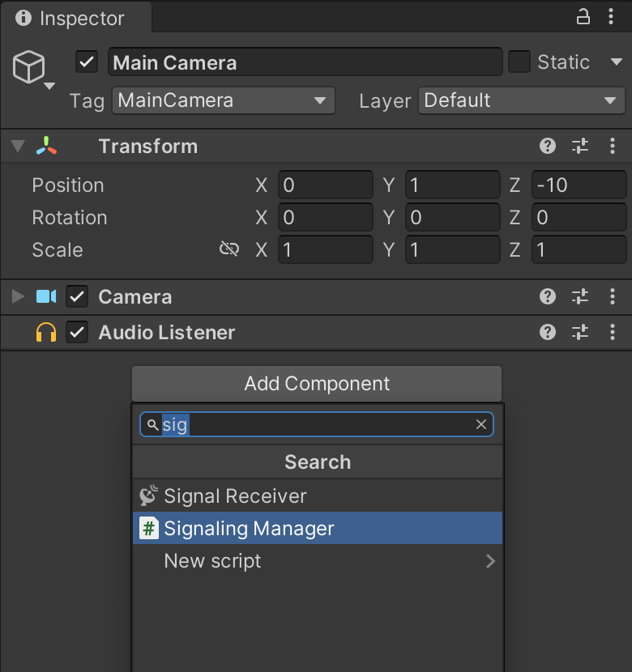
Task: Enable the Static checkbox
Action: pos(519,62)
